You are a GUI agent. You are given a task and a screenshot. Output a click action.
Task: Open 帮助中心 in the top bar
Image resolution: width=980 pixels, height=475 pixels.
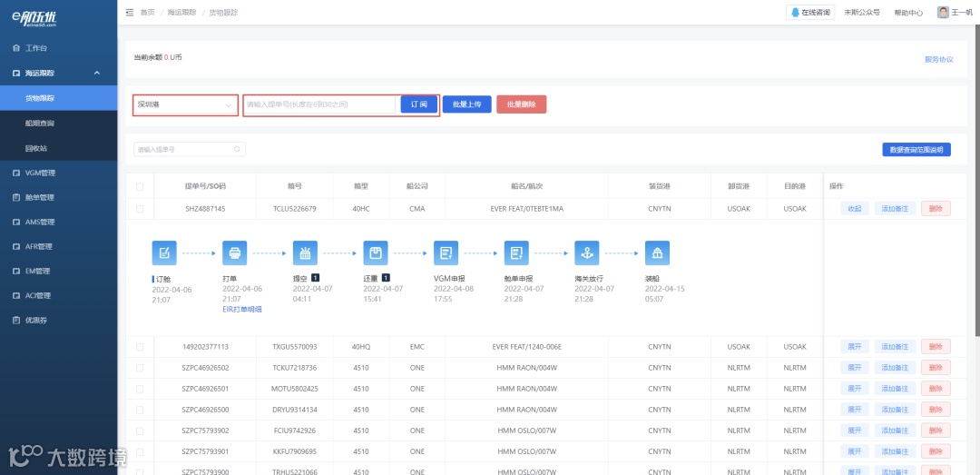pos(908,13)
